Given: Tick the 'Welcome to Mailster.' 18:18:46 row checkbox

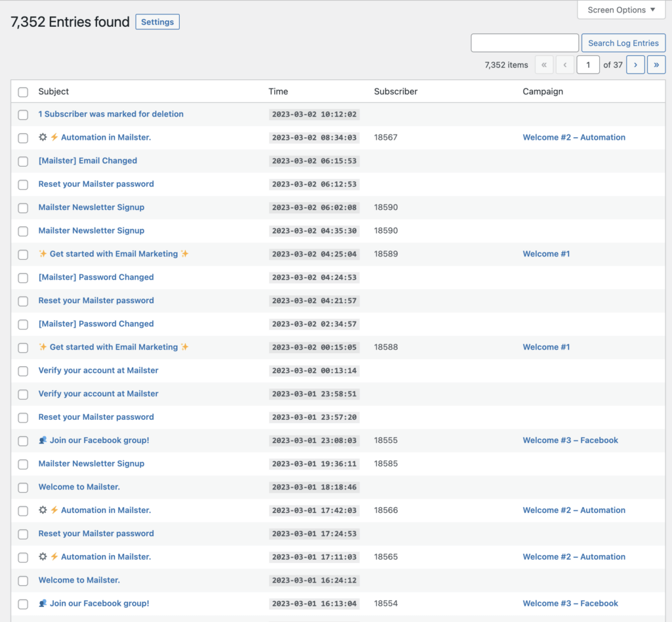Looking at the screenshot, I should (x=23, y=487).
